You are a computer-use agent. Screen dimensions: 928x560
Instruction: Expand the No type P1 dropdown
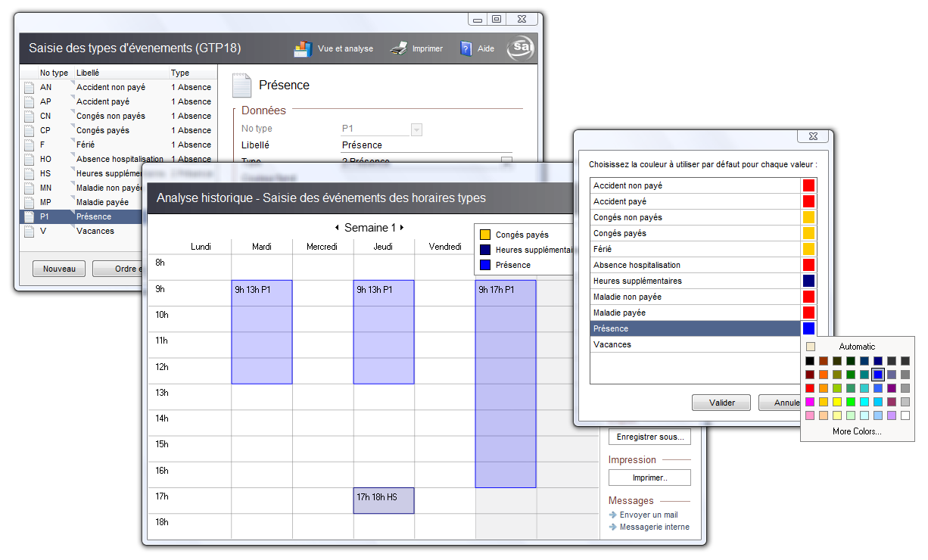pyautogui.click(x=416, y=129)
